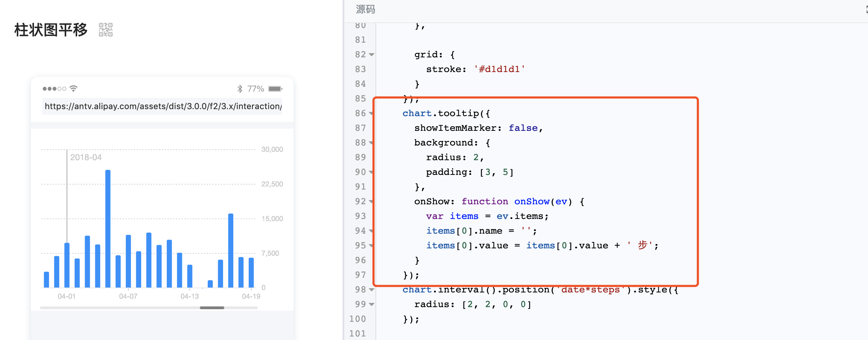Image resolution: width=868 pixels, height=340 pixels.
Task: Click the QR code icon beside 柱状图平移 title
Action: 105,30
